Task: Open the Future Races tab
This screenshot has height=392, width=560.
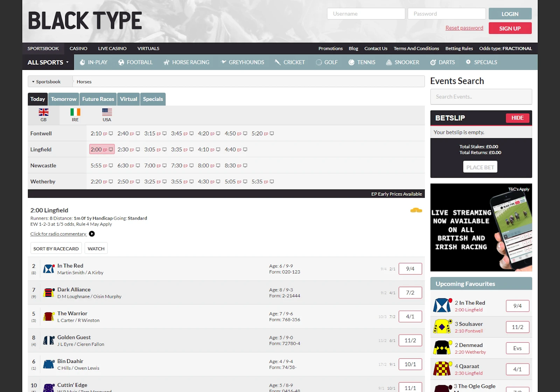Action: point(98,99)
